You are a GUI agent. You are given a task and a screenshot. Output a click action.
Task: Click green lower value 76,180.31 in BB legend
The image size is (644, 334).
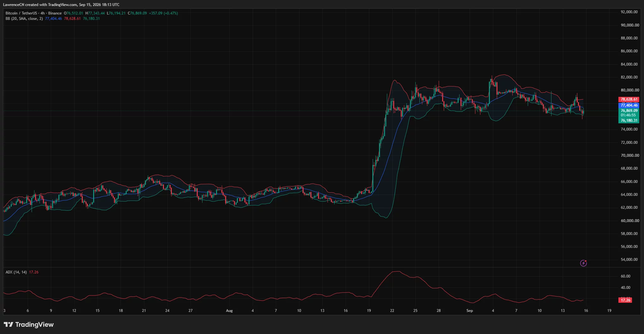click(x=91, y=19)
